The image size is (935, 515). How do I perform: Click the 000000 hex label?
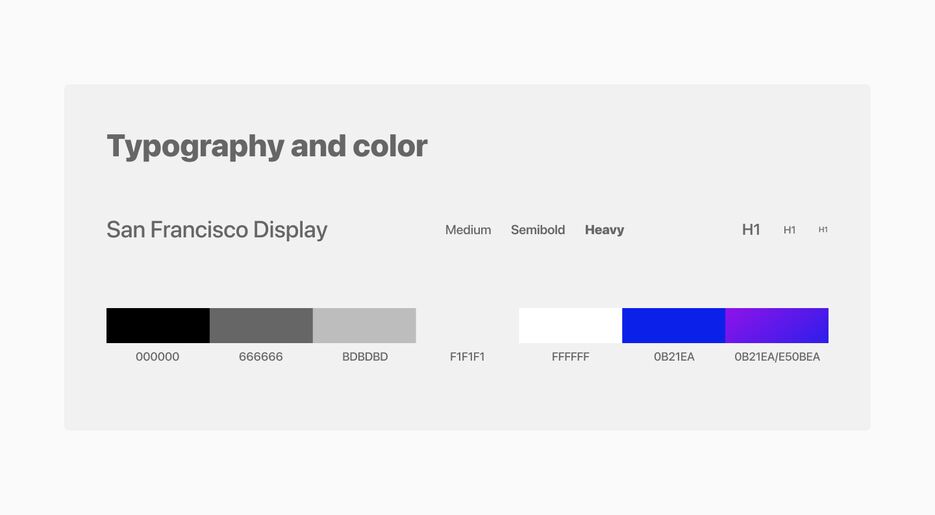[157, 356]
